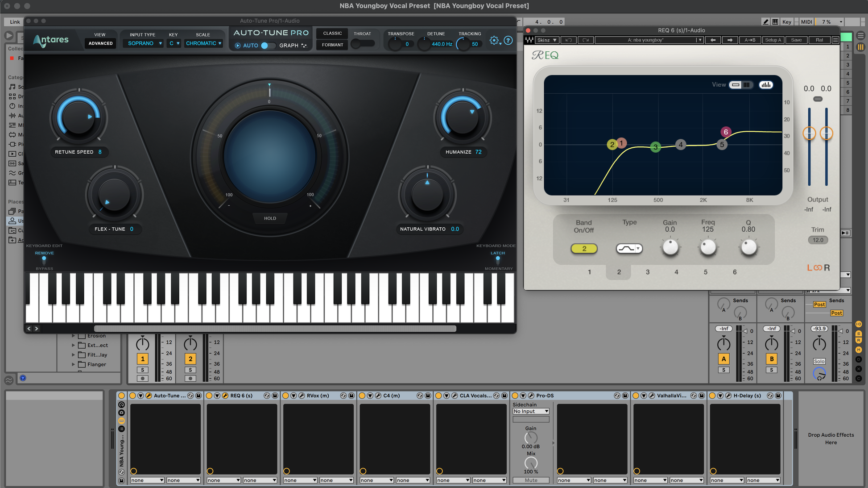Select EQ band node 6 on graph

726,132
